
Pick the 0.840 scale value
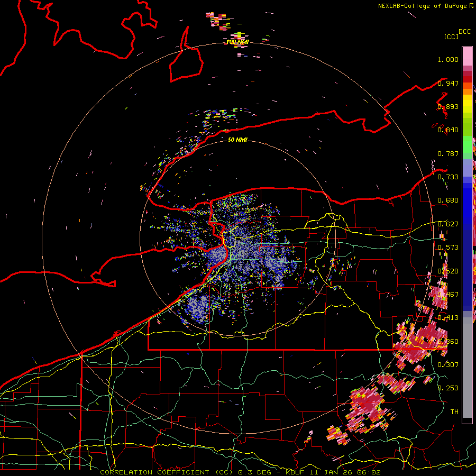(448, 130)
